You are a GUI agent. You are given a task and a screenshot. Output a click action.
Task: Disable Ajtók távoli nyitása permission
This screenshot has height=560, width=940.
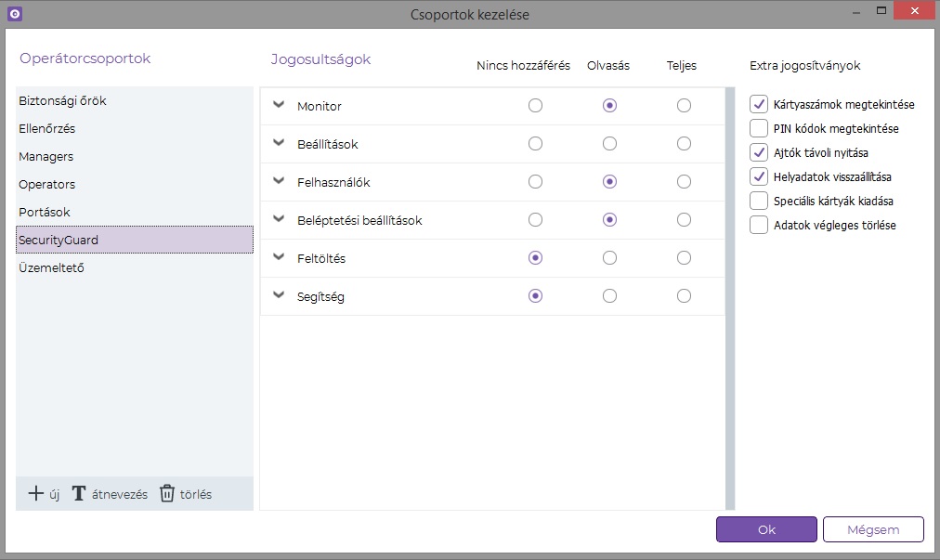click(x=759, y=152)
